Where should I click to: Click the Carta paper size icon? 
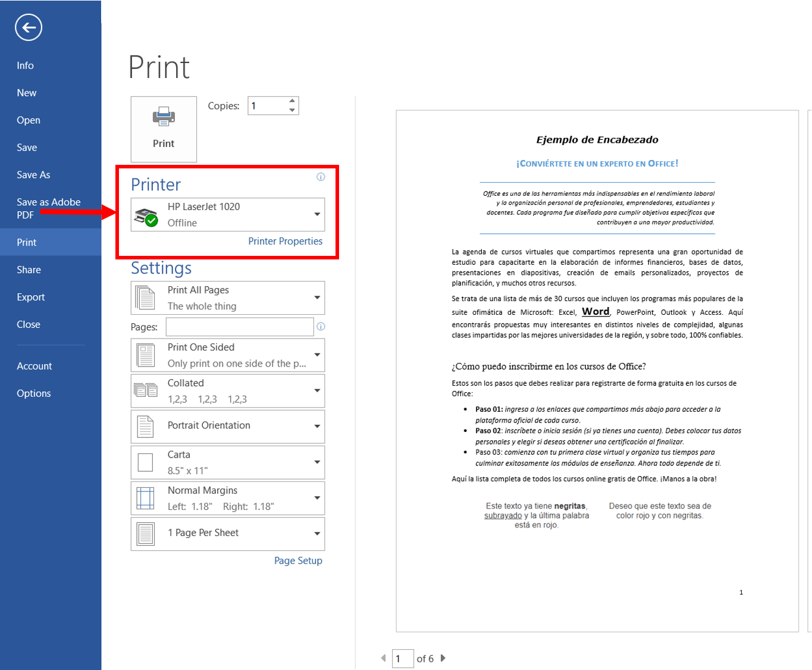coord(145,462)
